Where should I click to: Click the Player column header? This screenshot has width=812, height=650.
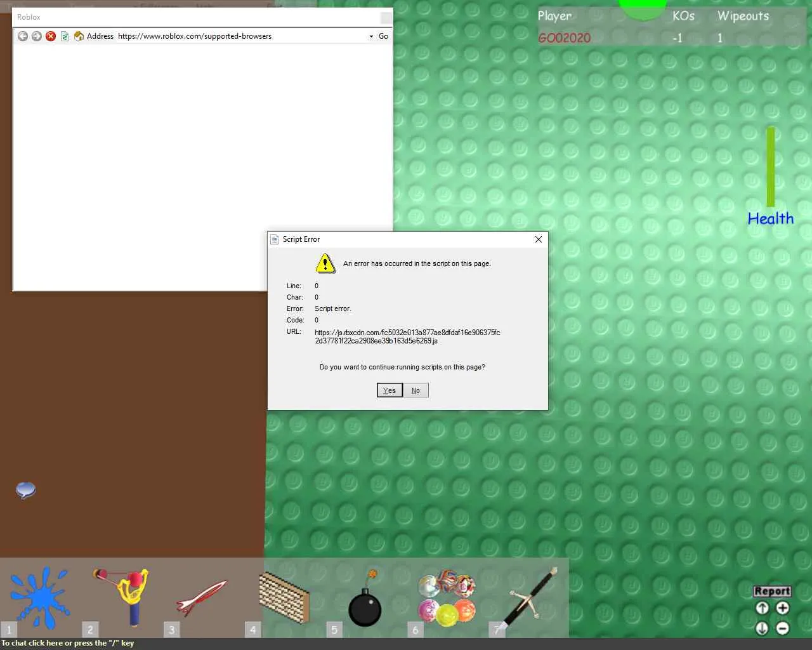(x=554, y=16)
